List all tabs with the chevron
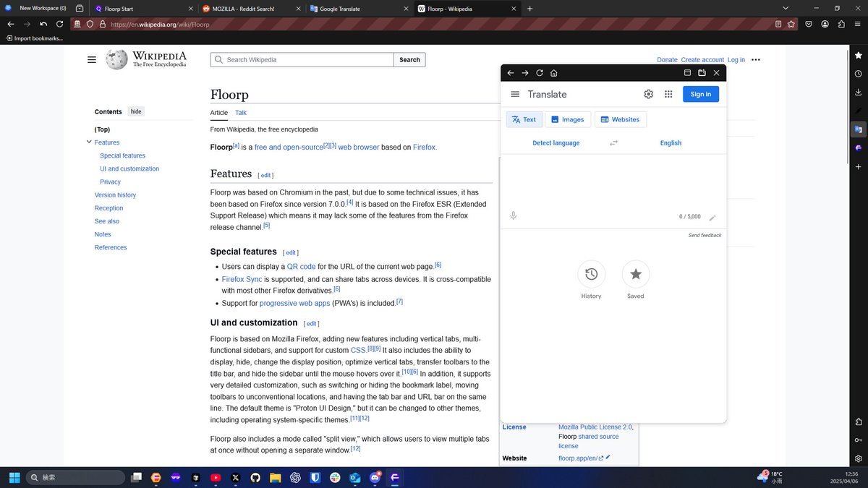The height and width of the screenshot is (488, 868). [x=786, y=9]
